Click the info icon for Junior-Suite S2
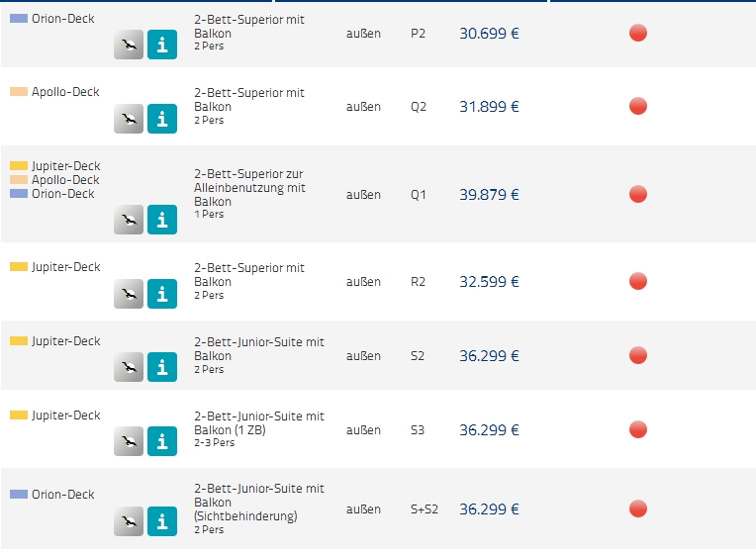The width and height of the screenshot is (756, 554). [162, 368]
